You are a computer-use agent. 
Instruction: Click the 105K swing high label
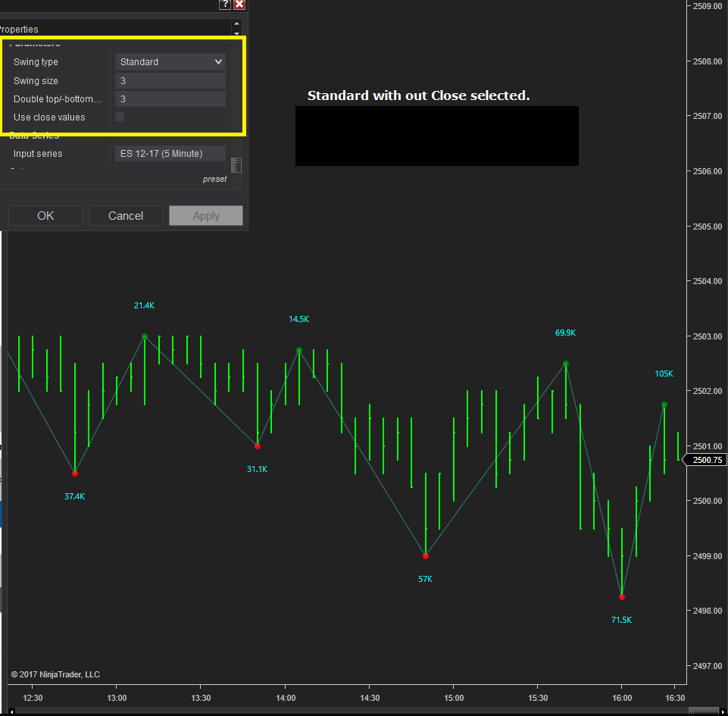664,374
